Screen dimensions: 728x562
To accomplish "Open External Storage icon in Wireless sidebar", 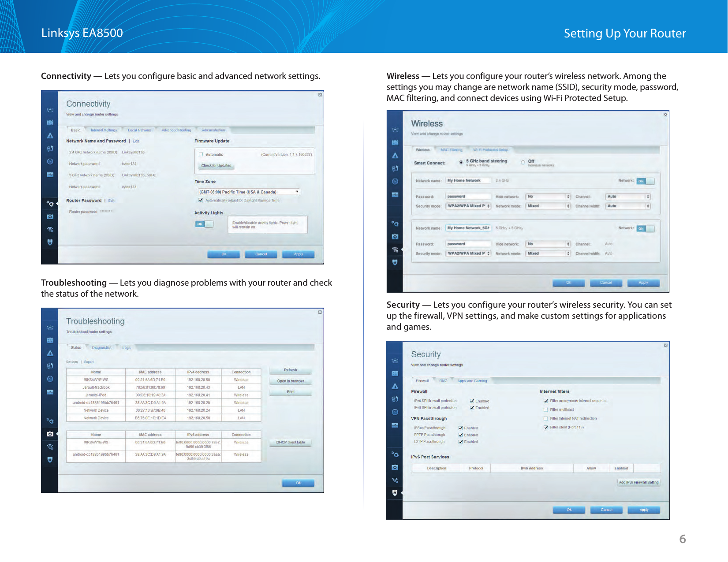I will (395, 194).
